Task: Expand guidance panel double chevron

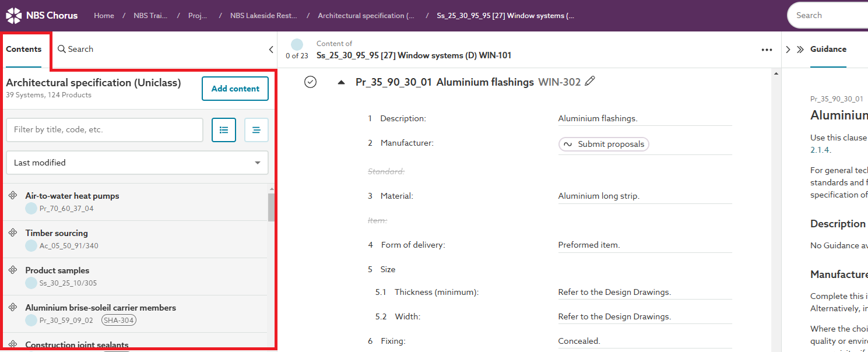Action: pos(800,50)
